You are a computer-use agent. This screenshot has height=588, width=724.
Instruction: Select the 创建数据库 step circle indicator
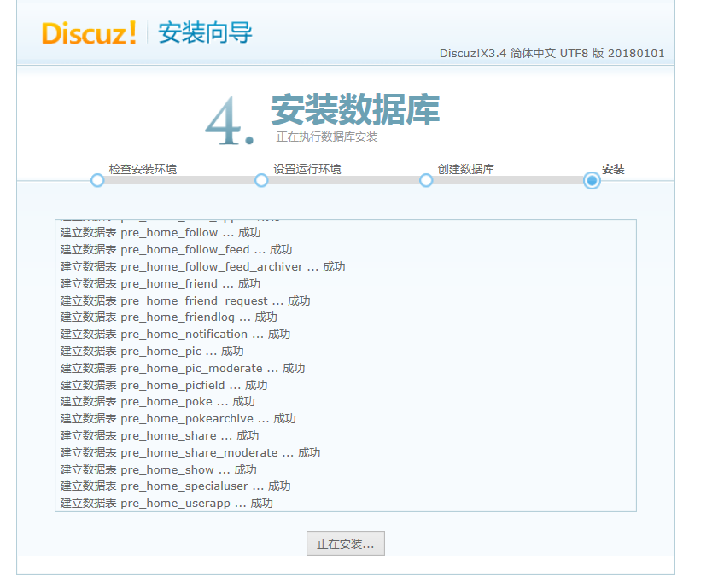click(425, 180)
